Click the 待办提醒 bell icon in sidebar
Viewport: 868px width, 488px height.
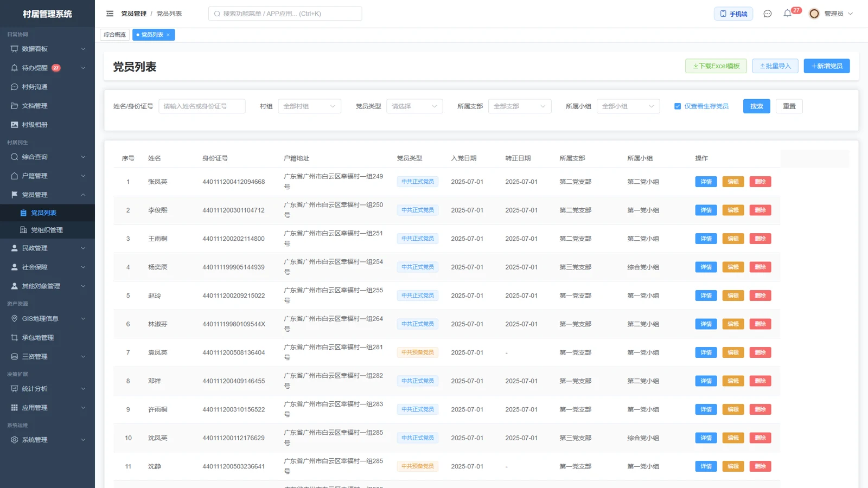coord(15,68)
